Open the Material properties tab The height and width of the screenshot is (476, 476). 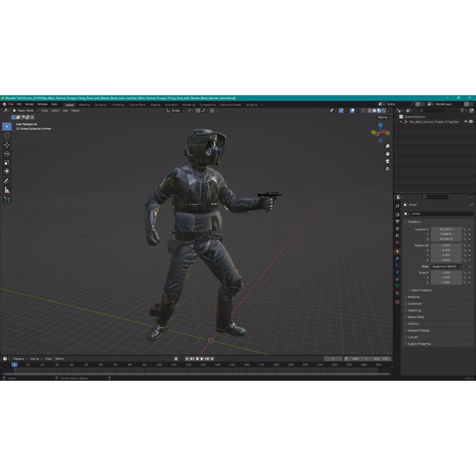click(x=398, y=293)
